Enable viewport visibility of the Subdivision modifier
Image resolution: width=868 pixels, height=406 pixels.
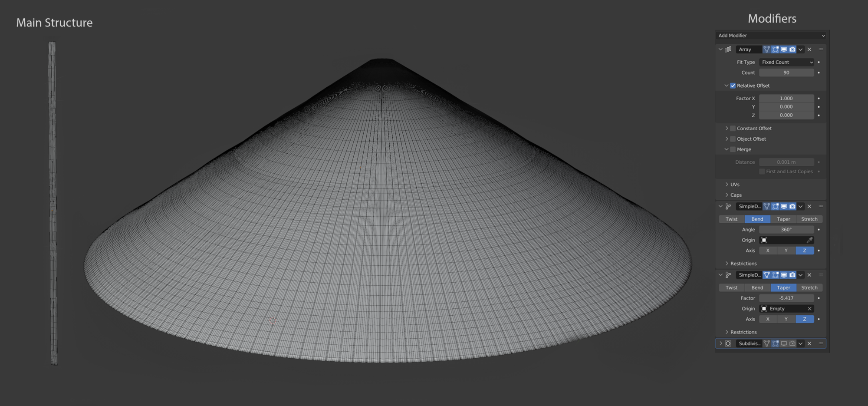(x=784, y=343)
